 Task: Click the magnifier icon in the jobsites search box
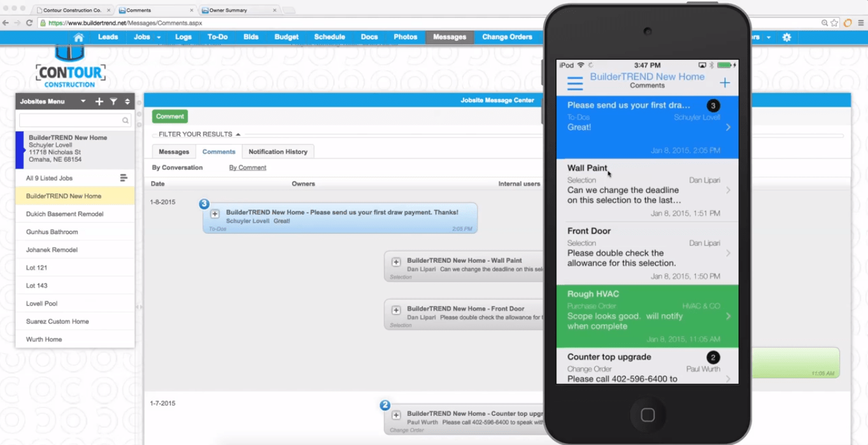coord(127,120)
